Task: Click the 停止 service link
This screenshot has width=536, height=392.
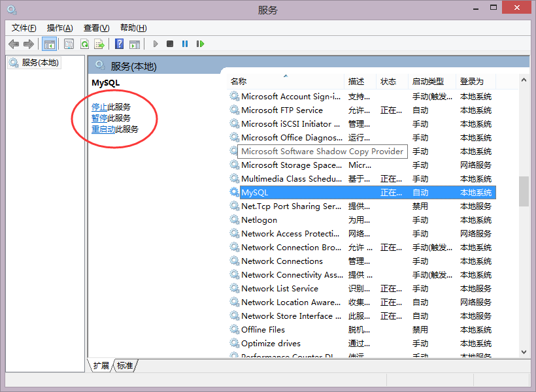Action: [x=99, y=107]
